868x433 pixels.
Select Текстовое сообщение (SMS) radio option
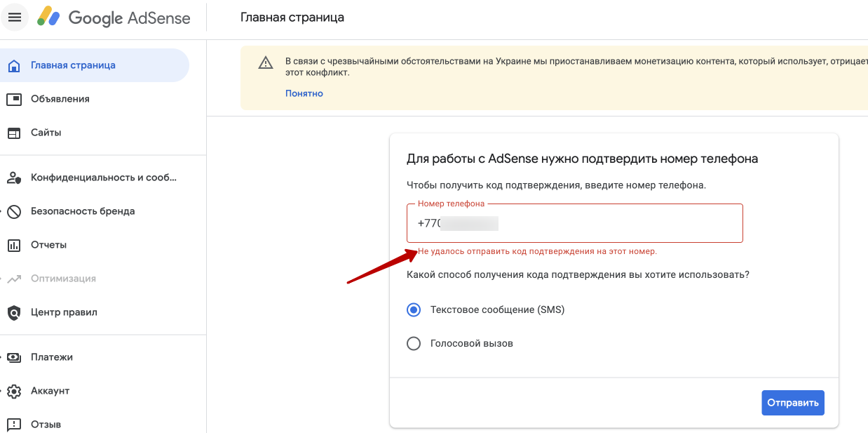coord(414,309)
